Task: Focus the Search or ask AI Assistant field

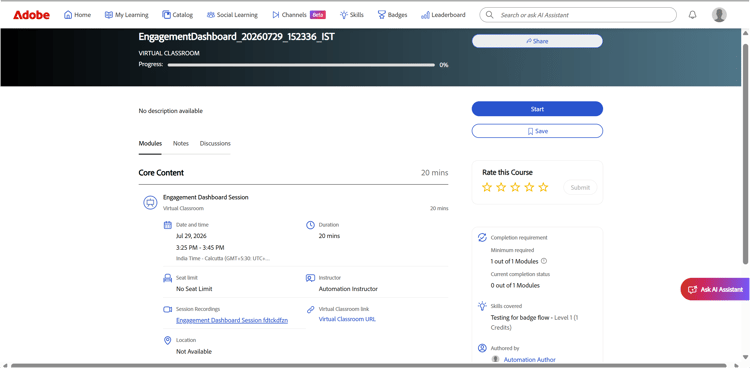Action: 578,15
